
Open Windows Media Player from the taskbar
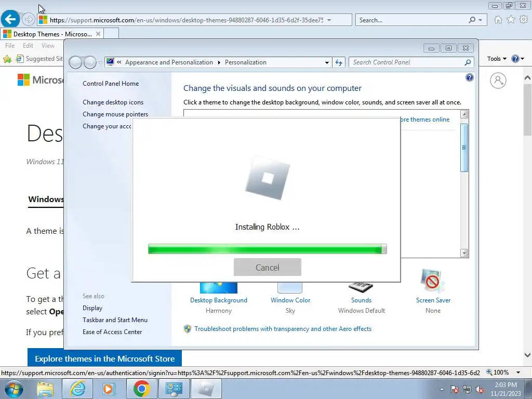click(x=109, y=389)
